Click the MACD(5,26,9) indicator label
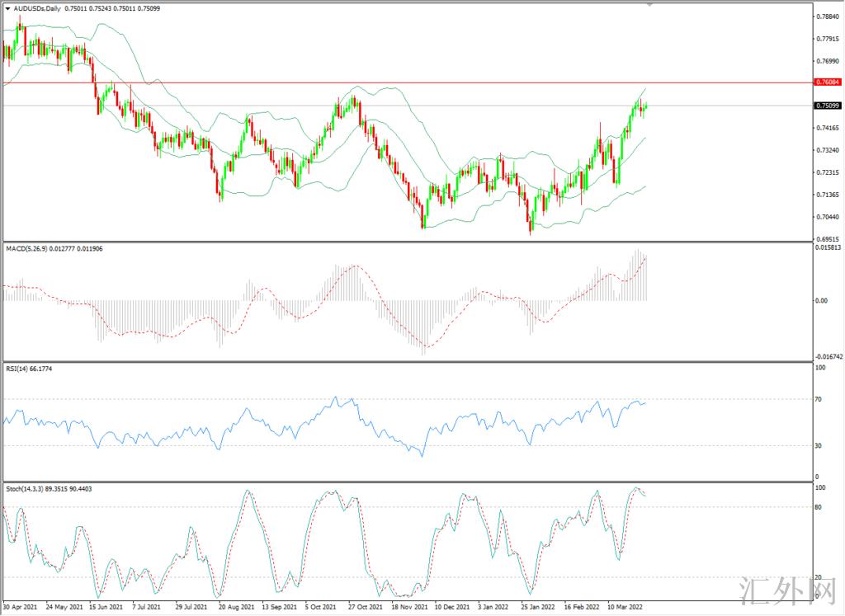The width and height of the screenshot is (845, 616). click(x=40, y=248)
